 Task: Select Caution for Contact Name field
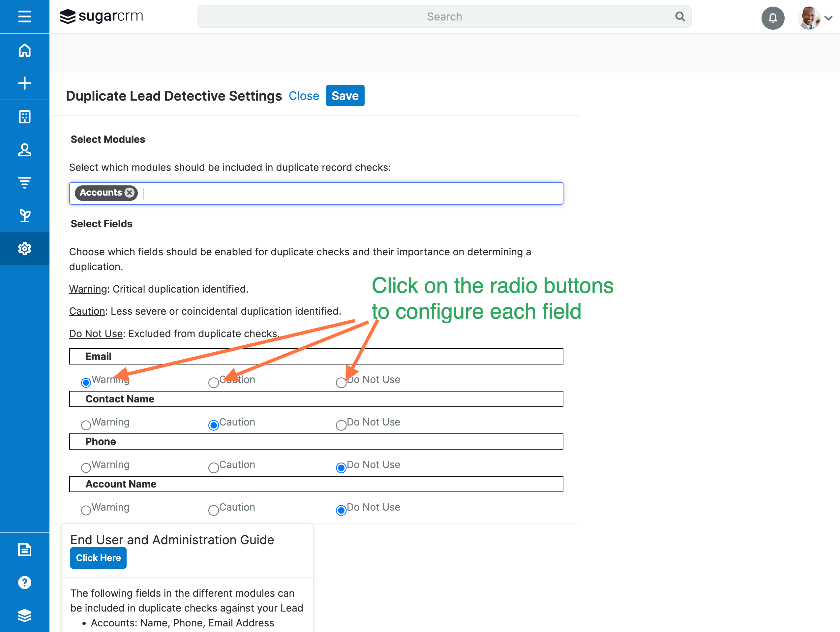click(x=214, y=425)
